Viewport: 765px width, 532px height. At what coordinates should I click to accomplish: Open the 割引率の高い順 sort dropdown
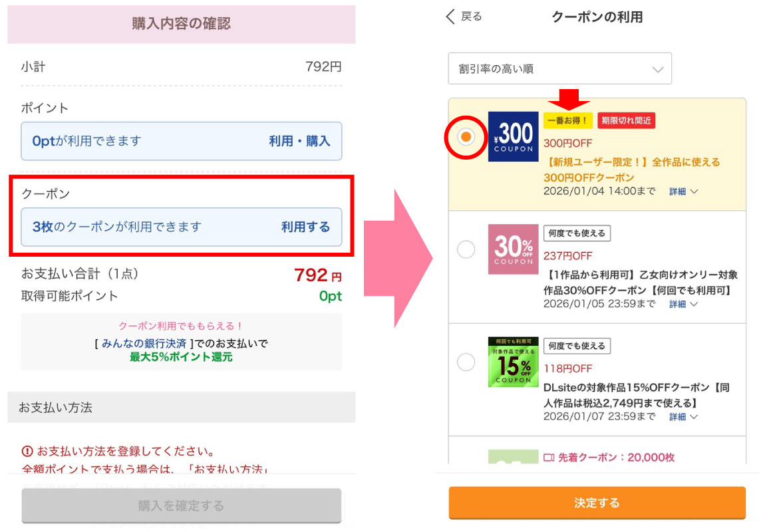[x=559, y=69]
